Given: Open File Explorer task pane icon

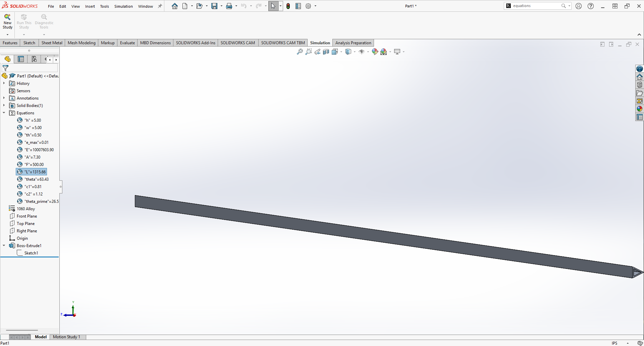Looking at the screenshot, I should click(640, 93).
